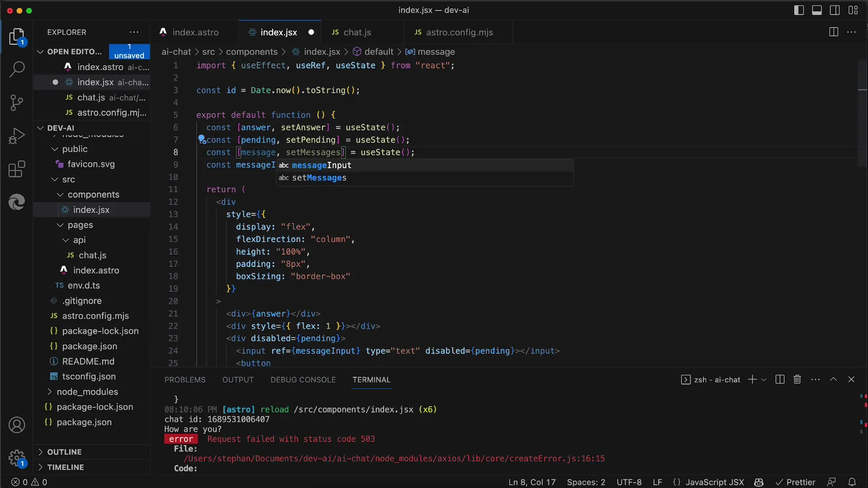The image size is (868, 488).
Task: Click 'src' in the breadcrumb path
Action: (x=208, y=52)
